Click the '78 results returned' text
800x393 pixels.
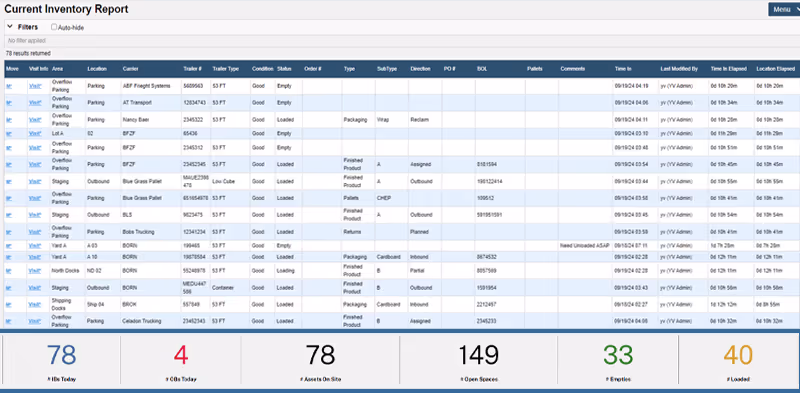pos(28,53)
